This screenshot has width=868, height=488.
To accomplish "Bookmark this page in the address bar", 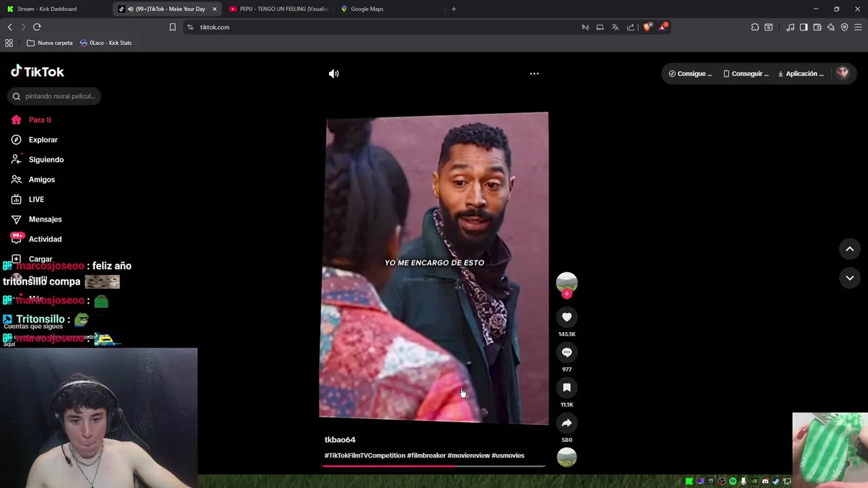I will point(172,27).
